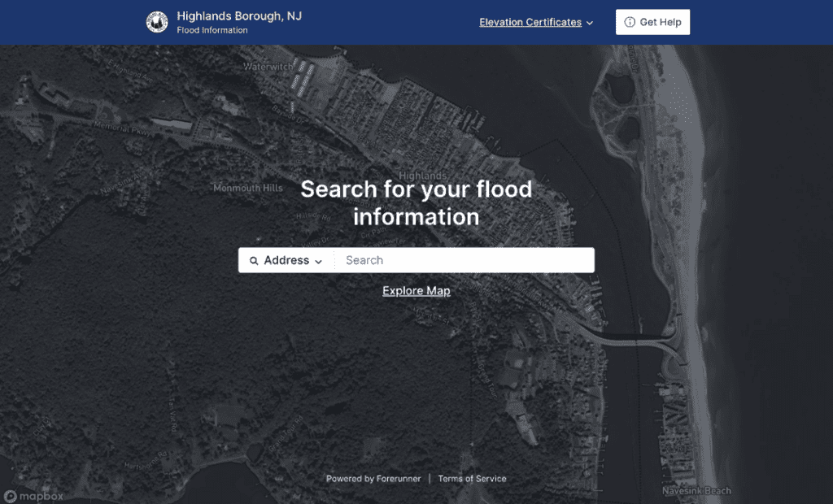Click the info circle icon in Get Help
The height and width of the screenshot is (504, 833).
[x=629, y=23]
